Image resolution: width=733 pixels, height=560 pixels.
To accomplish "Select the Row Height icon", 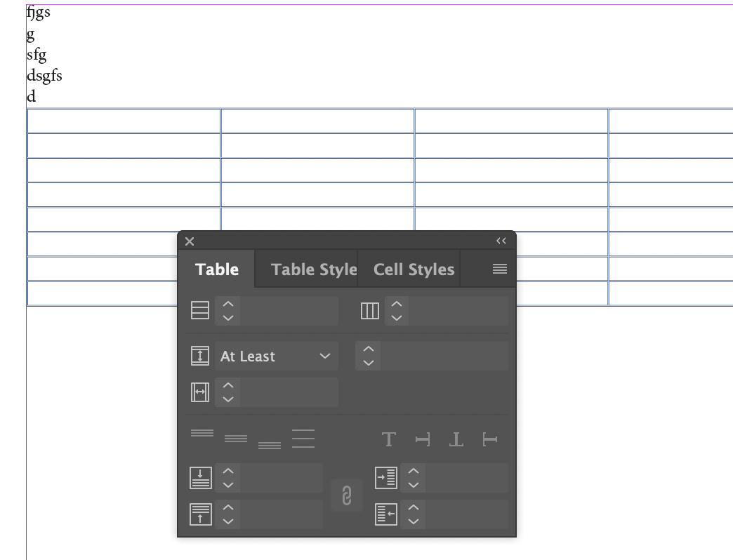I will click(200, 356).
